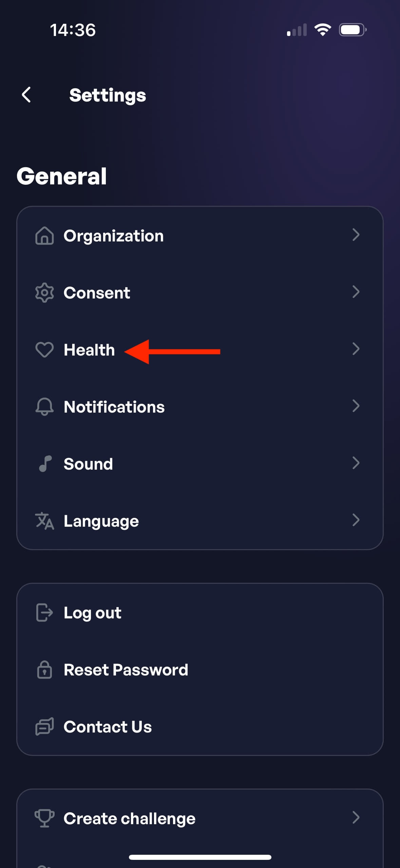Open Language via right chevron

coord(356,520)
